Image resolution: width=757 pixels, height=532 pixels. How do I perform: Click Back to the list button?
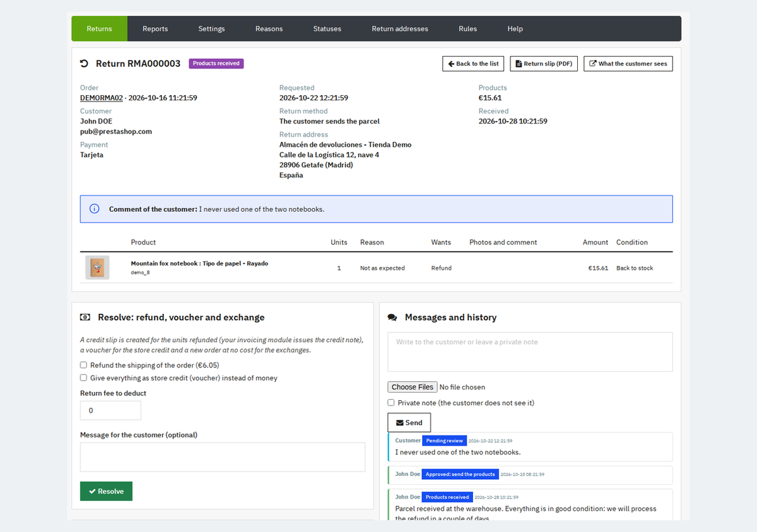[x=473, y=64]
